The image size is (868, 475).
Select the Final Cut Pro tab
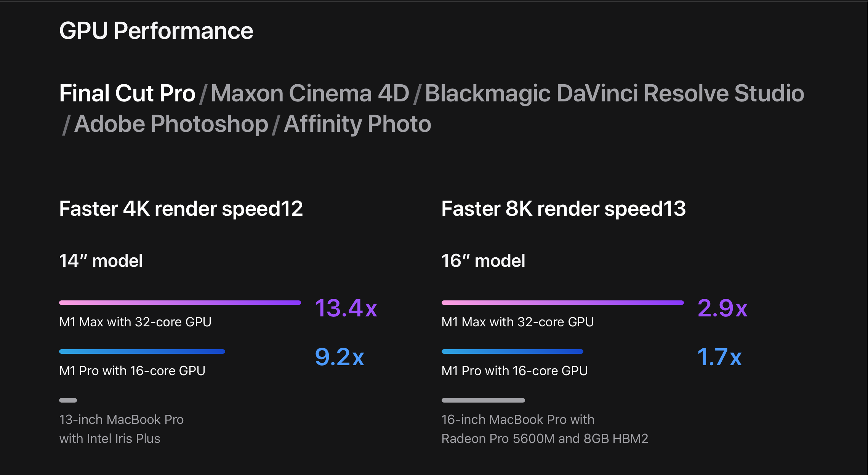tap(127, 93)
